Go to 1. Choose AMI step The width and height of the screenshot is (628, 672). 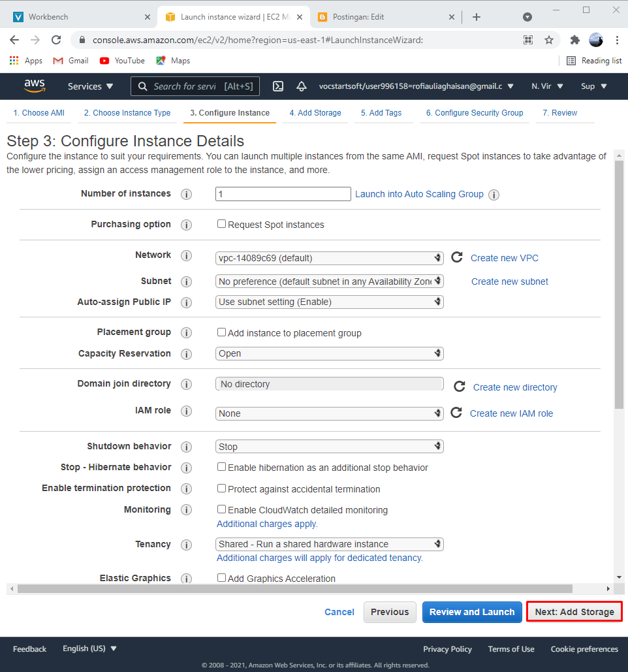tap(39, 113)
